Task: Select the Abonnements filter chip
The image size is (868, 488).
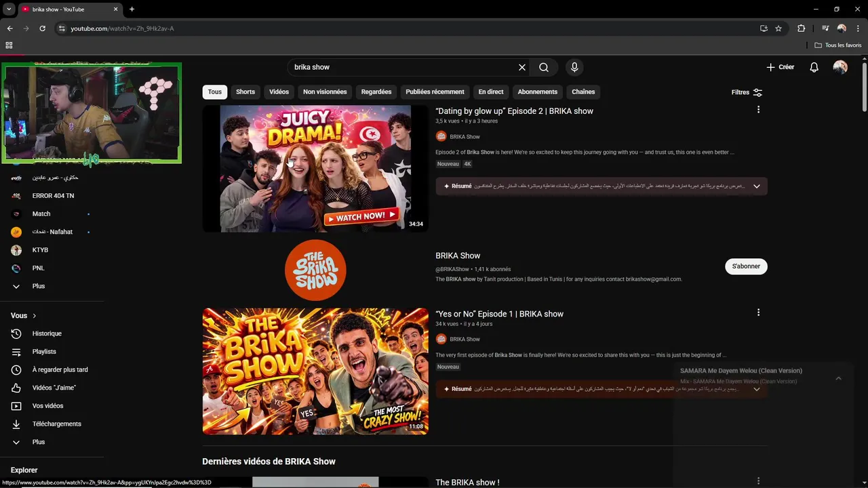Action: click(x=538, y=92)
